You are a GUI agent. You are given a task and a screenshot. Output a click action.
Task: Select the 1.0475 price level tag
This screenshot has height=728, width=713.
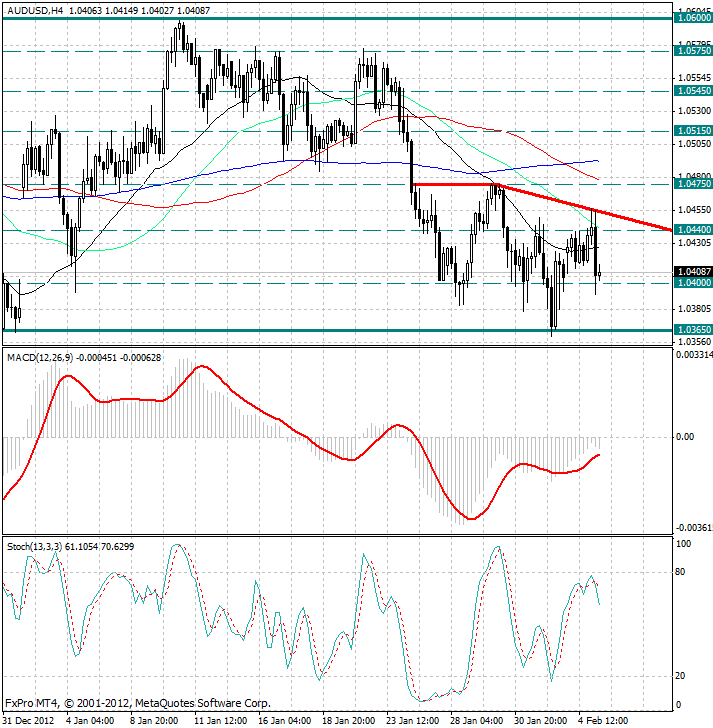click(x=692, y=184)
